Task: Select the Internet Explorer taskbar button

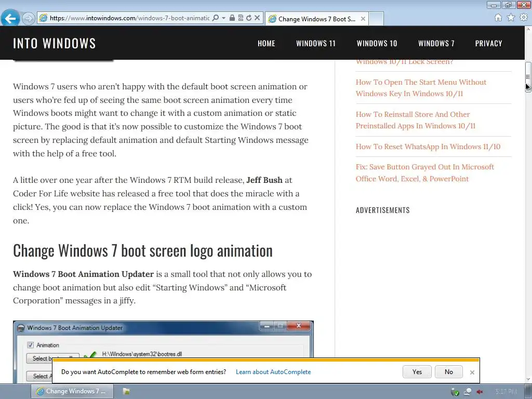Action: 72,391
